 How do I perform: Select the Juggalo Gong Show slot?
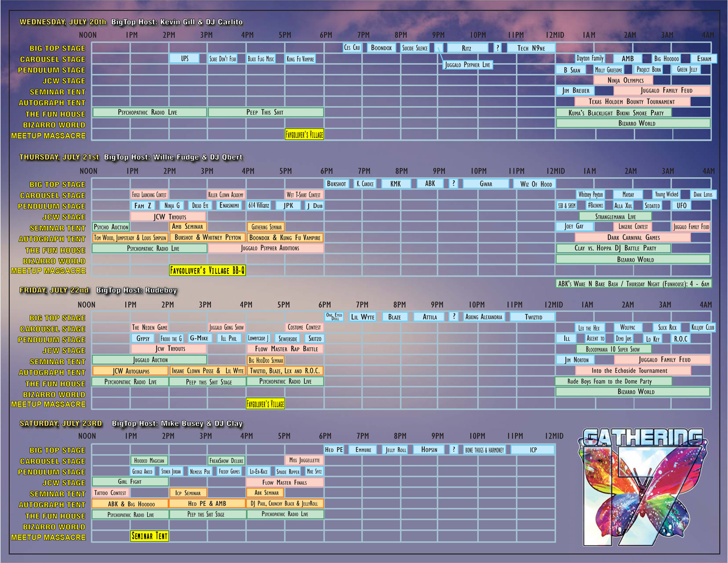[226, 327]
